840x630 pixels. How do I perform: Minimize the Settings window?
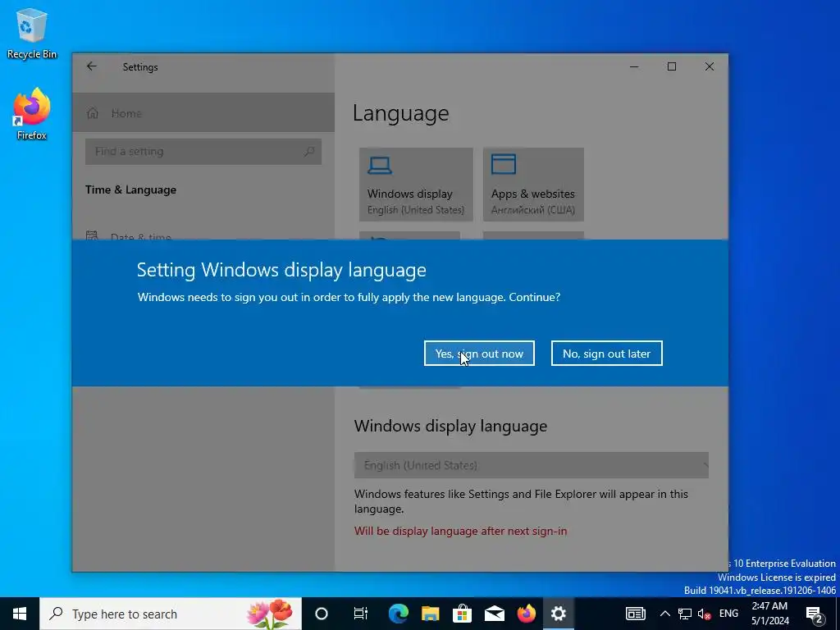coord(634,66)
